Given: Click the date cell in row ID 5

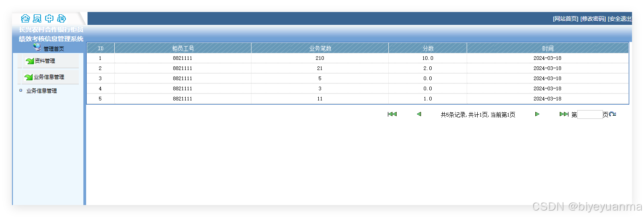Looking at the screenshot, I should click(x=548, y=99).
